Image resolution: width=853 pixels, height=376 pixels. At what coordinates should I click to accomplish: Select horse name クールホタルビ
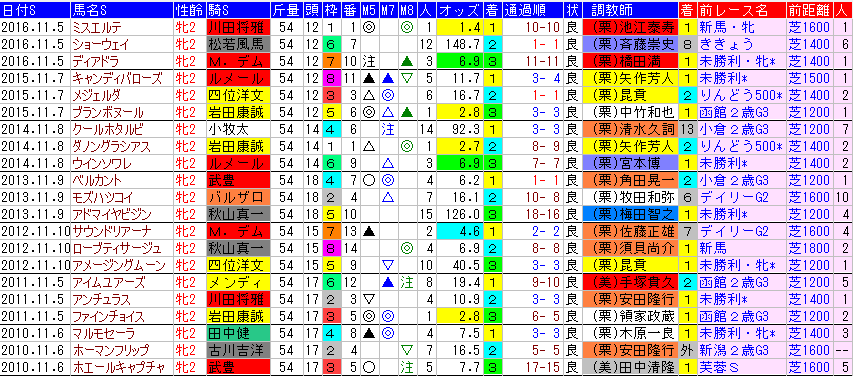point(108,131)
